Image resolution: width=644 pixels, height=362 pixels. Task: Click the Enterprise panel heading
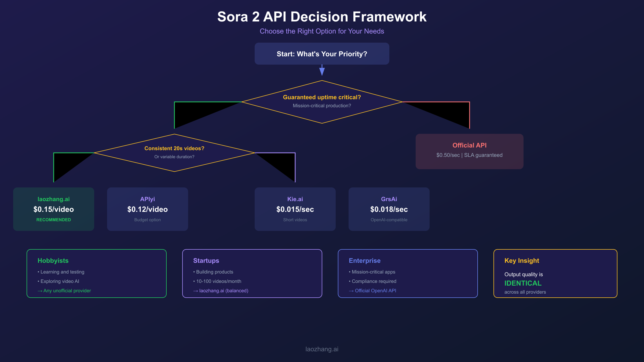coord(364,261)
